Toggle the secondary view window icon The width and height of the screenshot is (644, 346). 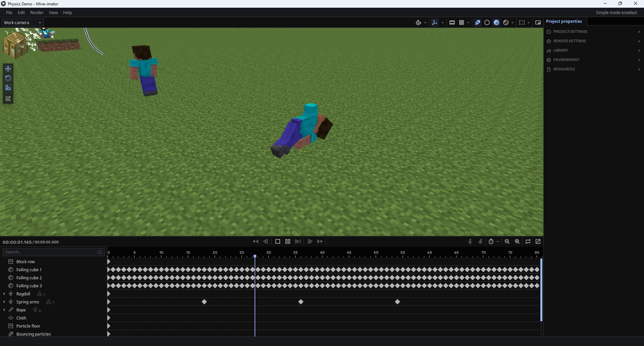click(538, 22)
